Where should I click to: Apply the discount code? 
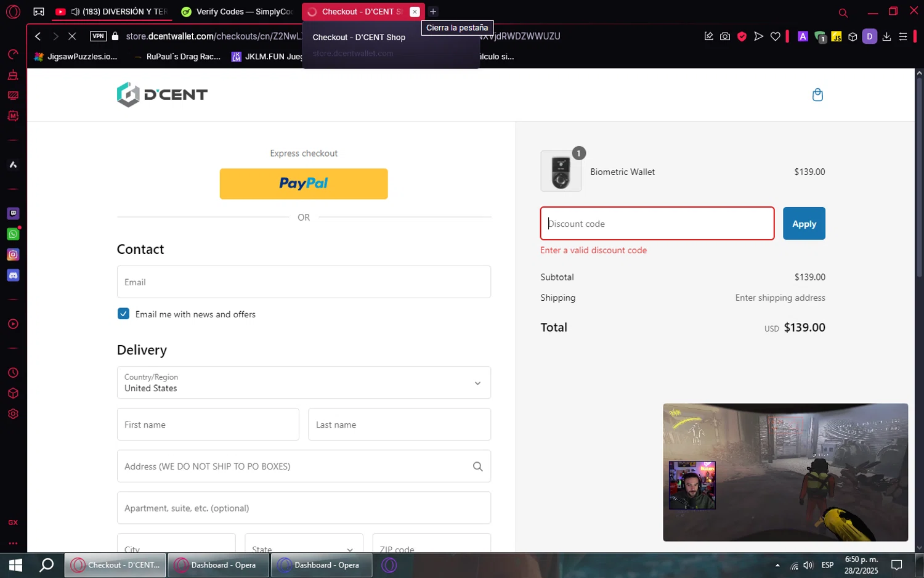coord(804,224)
